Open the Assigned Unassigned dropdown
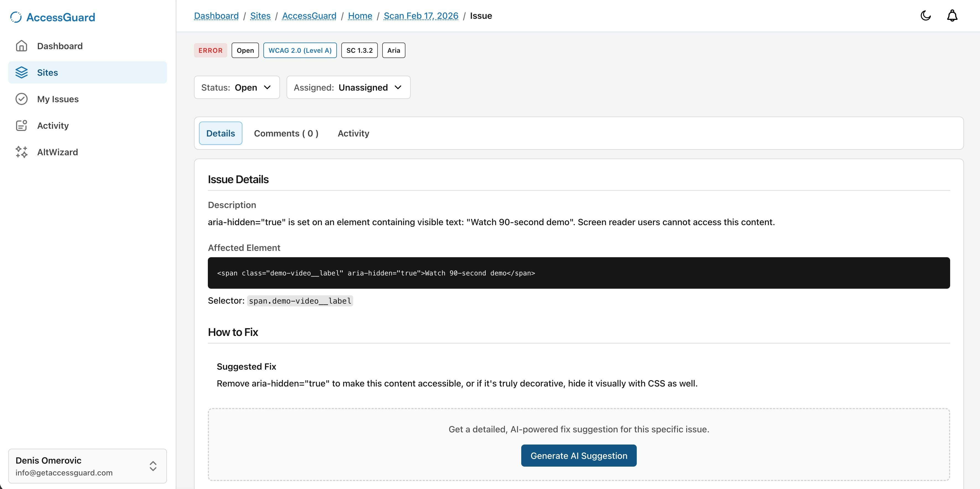980x489 pixels. click(x=348, y=88)
